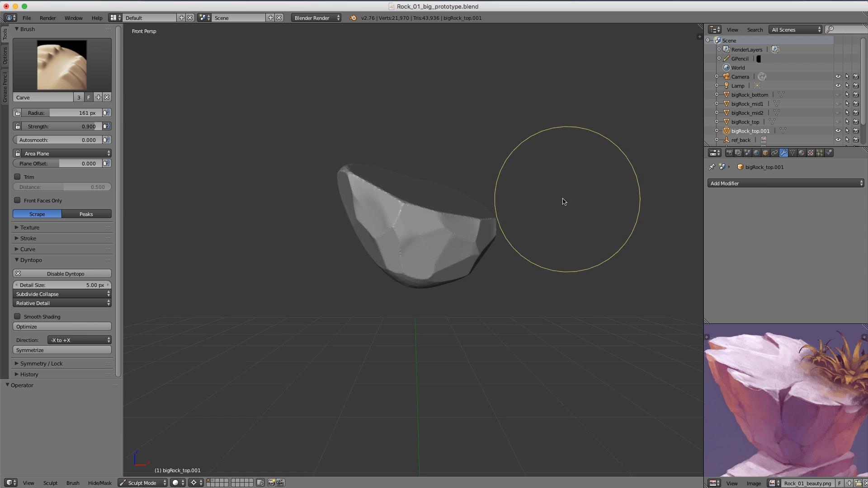Viewport: 868px width, 488px height.
Task: Click the bigRock_top.001 cube icon in properties breadcrumb
Action: (x=740, y=167)
